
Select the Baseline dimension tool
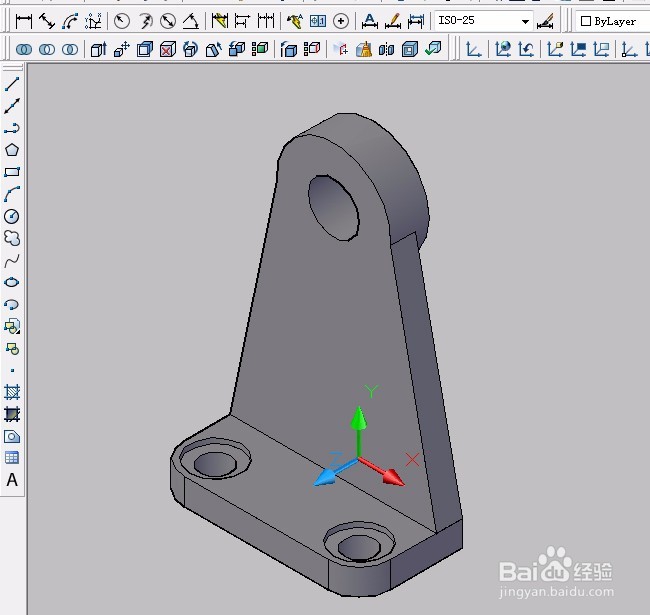(x=243, y=21)
